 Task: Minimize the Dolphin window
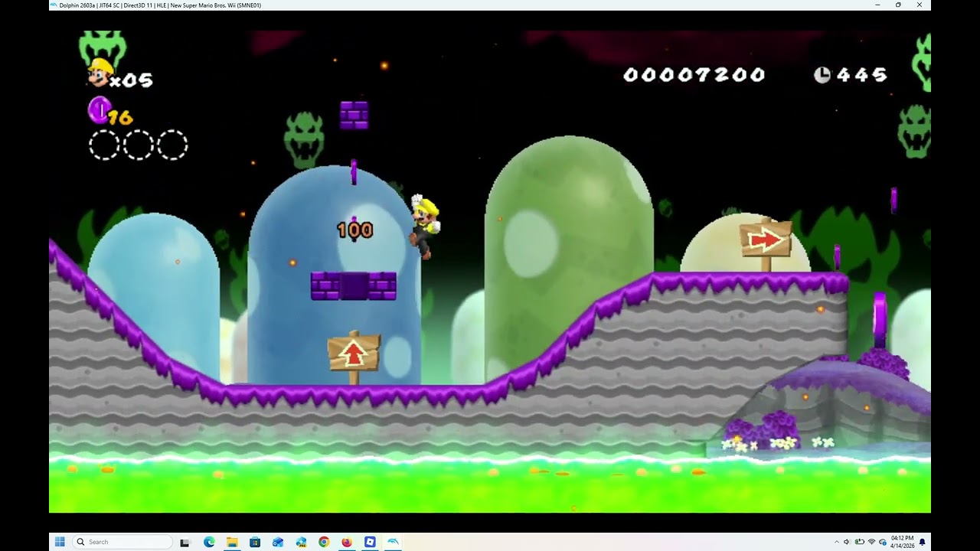(877, 5)
